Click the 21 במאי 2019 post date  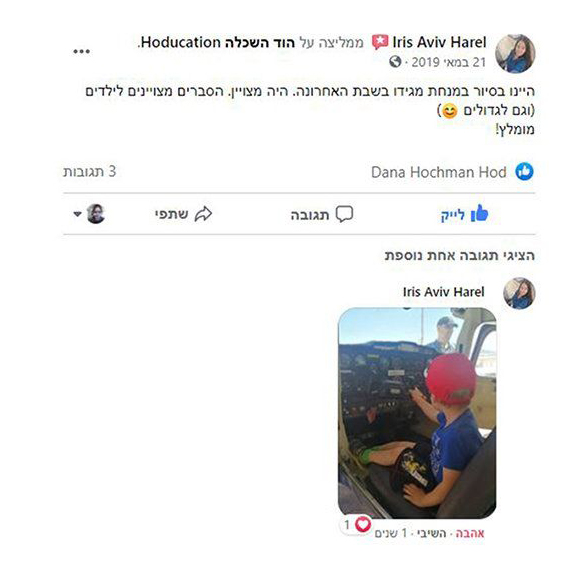(x=448, y=62)
